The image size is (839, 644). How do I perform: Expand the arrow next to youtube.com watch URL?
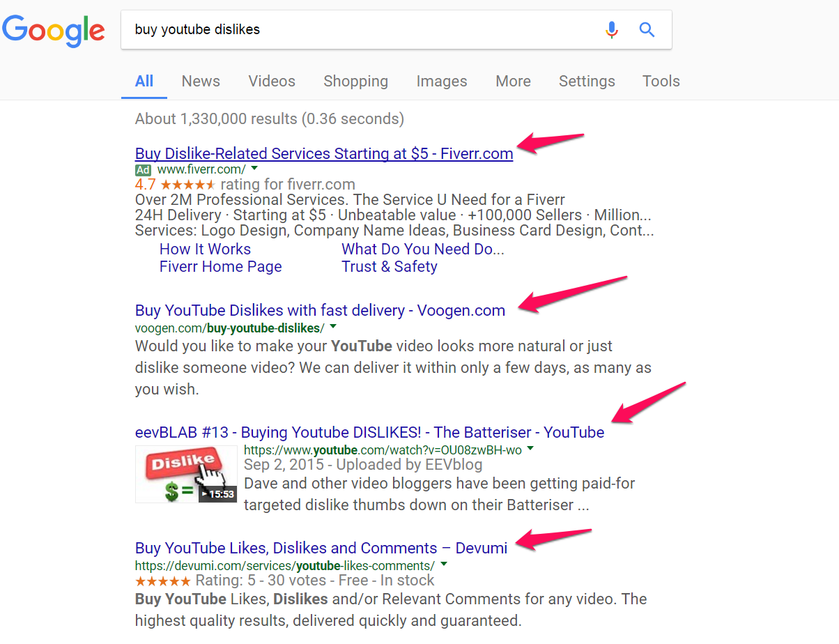coord(530,449)
